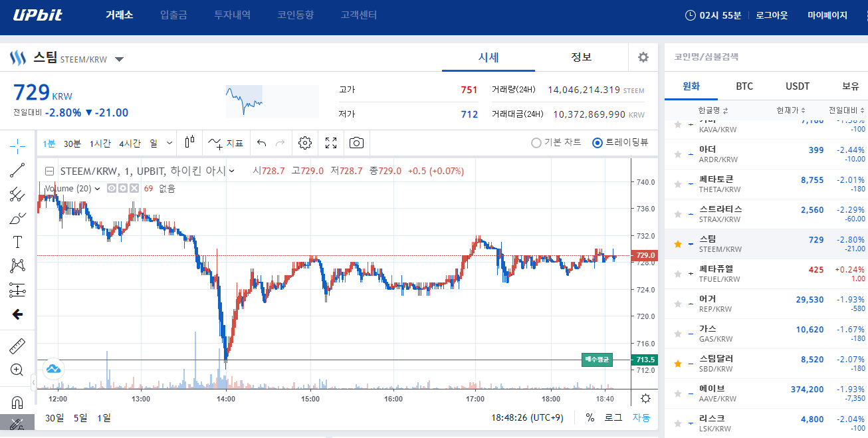Hide the Volume indicator with eye icon
The height and width of the screenshot is (438, 868).
pos(112,189)
